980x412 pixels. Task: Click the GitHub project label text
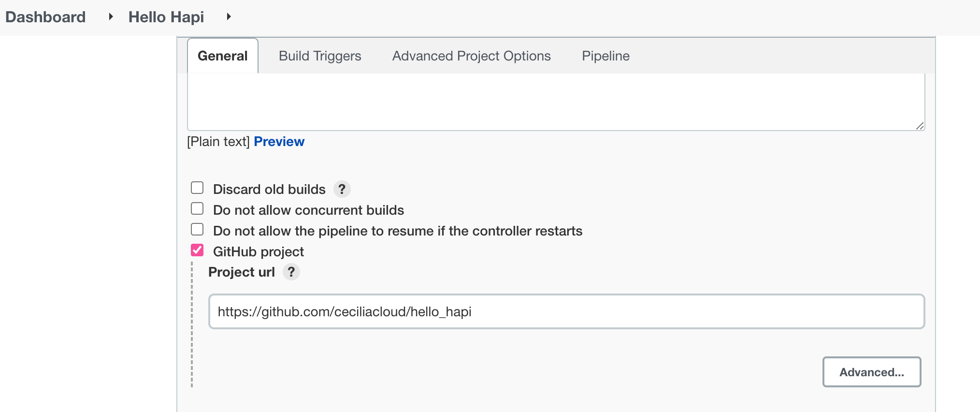pos(259,252)
